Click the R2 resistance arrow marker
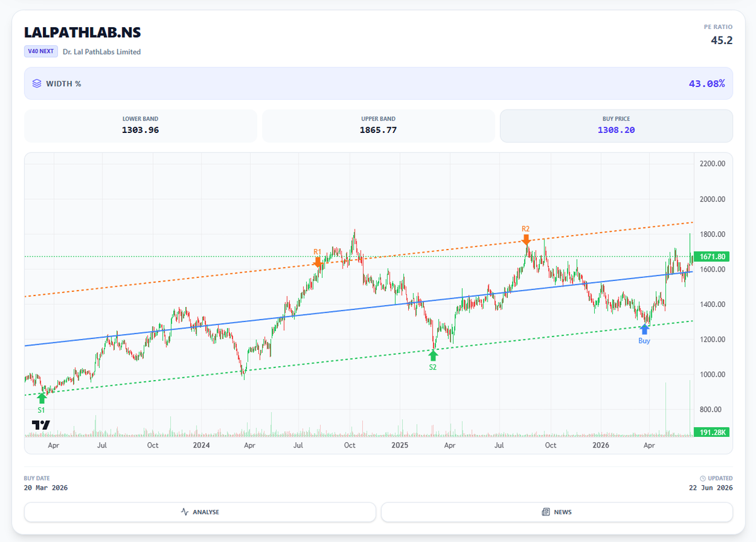756x542 pixels. point(525,239)
